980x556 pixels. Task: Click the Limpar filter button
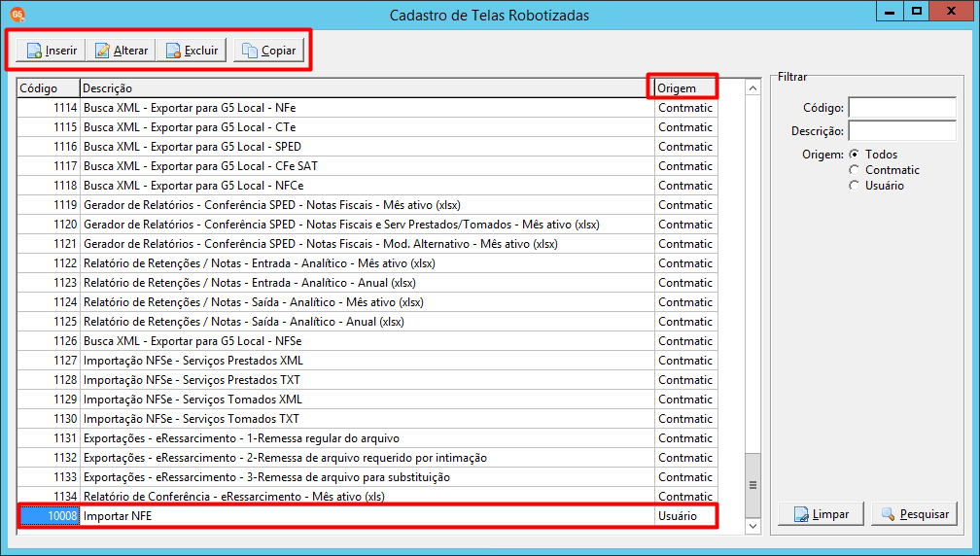coord(821,514)
